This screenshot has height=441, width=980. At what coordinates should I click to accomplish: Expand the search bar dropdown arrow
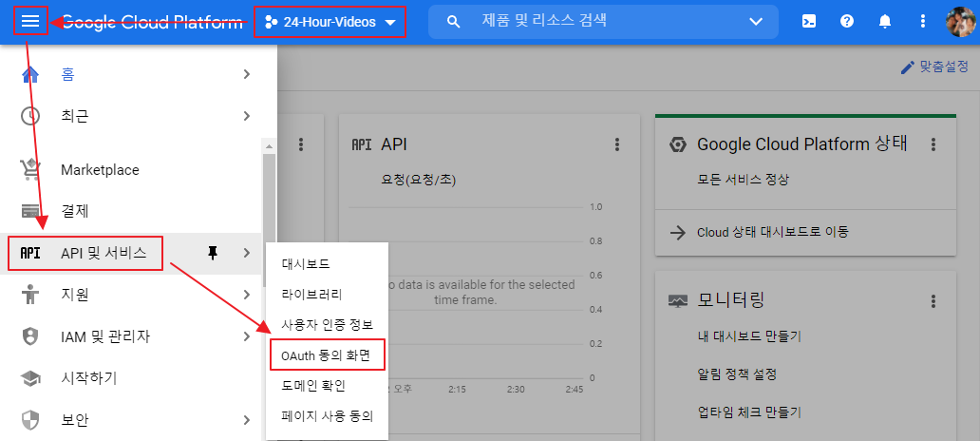(756, 22)
